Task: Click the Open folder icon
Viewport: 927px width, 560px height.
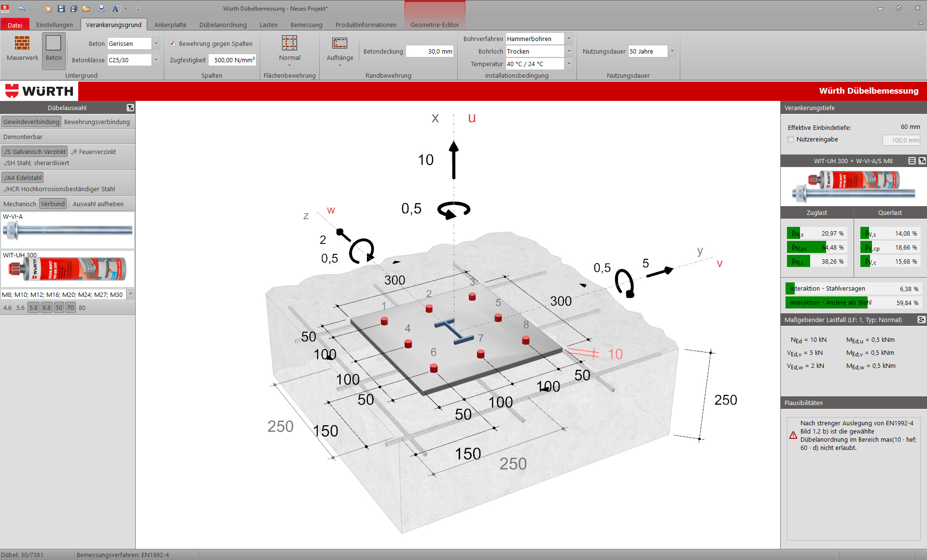Action: tap(86, 8)
